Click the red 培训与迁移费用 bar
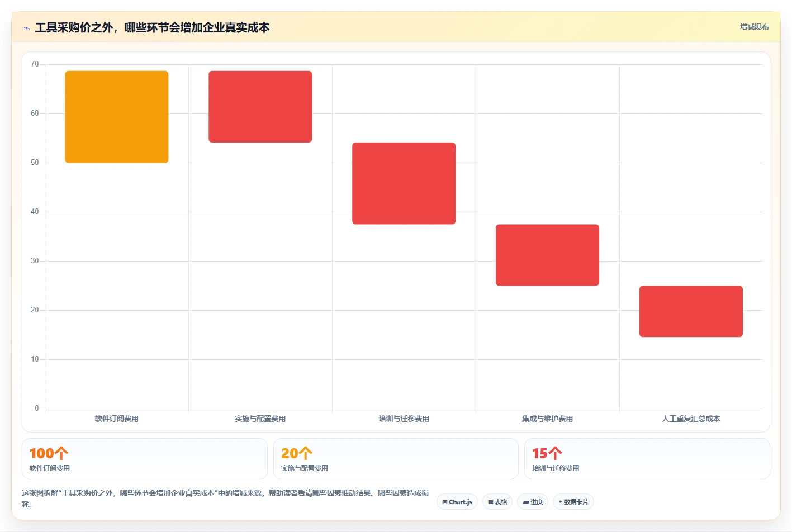The width and height of the screenshot is (792, 532). click(x=404, y=183)
